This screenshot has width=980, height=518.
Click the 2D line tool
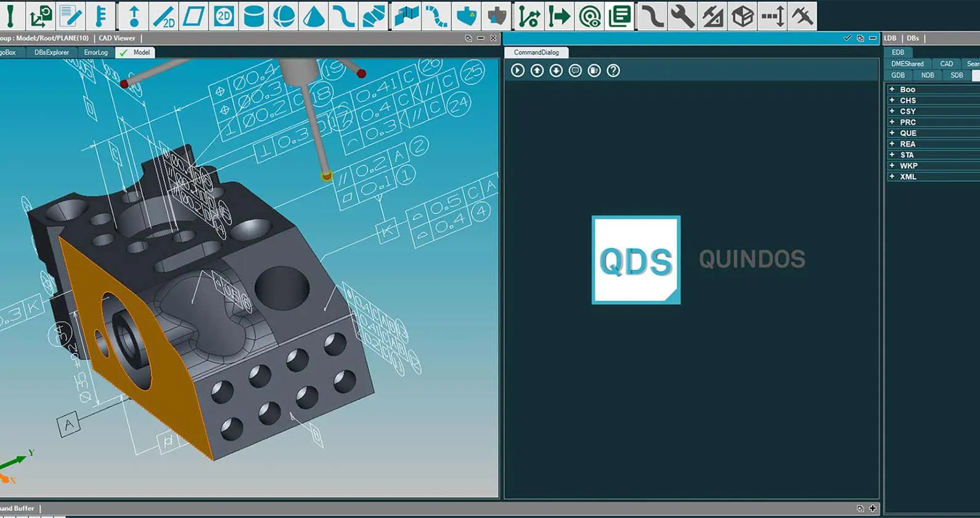[163, 16]
